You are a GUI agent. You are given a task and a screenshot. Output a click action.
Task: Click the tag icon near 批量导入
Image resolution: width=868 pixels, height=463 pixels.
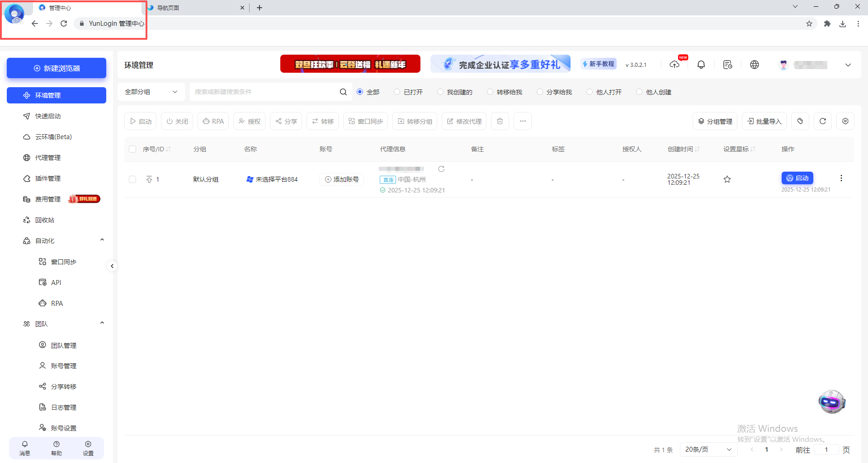(x=800, y=121)
